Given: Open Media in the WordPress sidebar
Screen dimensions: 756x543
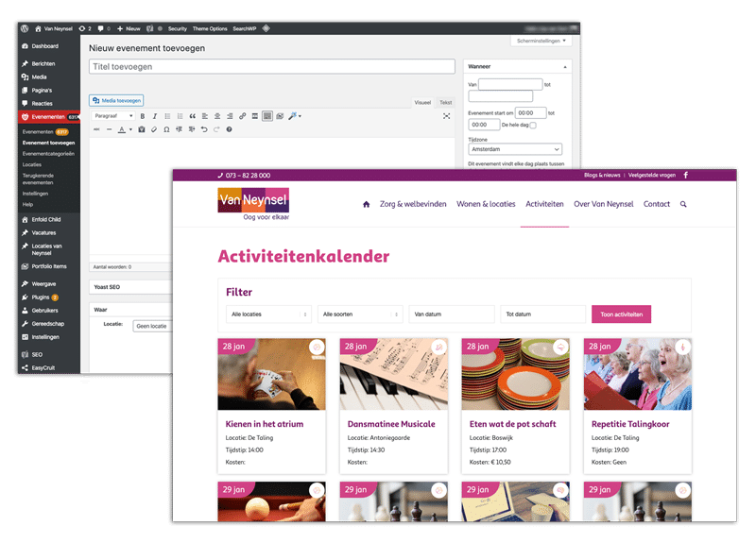Looking at the screenshot, I should 39,77.
